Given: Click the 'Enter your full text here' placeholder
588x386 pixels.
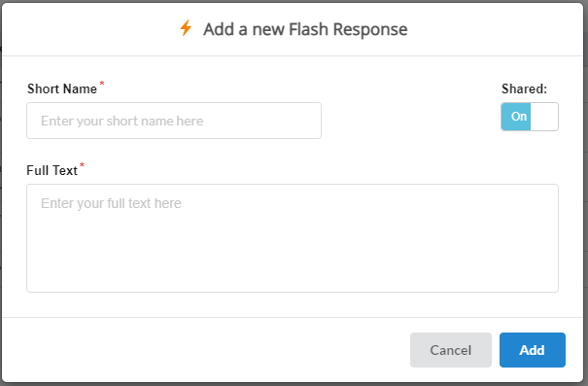Looking at the screenshot, I should pyautogui.click(x=111, y=203).
